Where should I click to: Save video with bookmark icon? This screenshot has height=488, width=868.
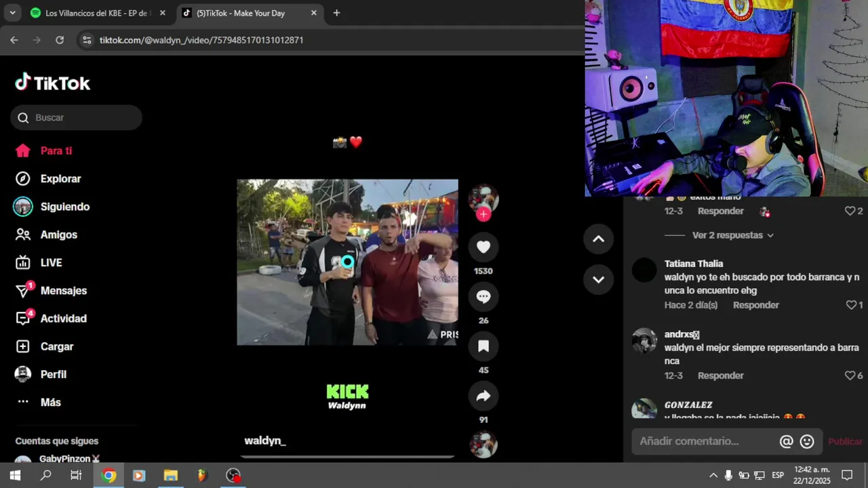pos(483,346)
